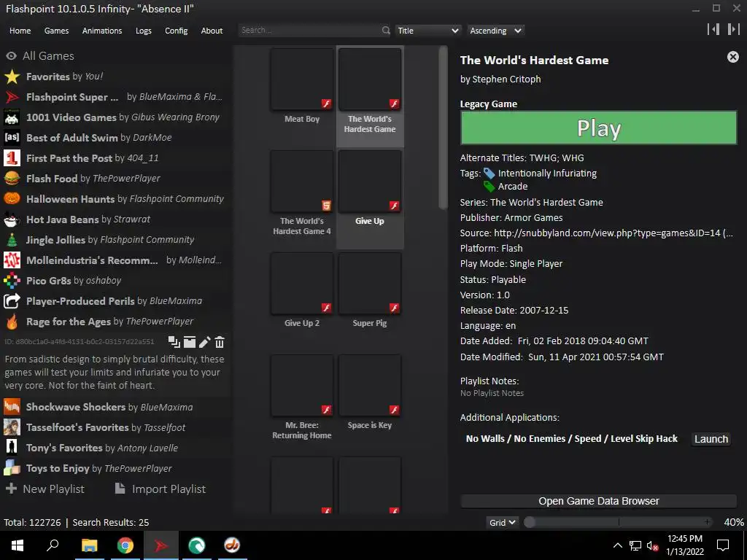
Task: Click the duplicate playlist icon
Action: (x=174, y=342)
